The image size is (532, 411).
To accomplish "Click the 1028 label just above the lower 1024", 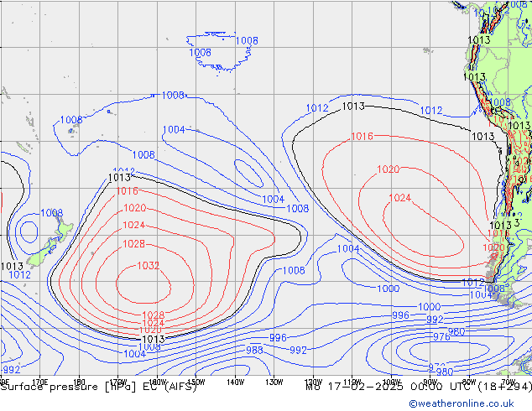I will click(x=153, y=315).
